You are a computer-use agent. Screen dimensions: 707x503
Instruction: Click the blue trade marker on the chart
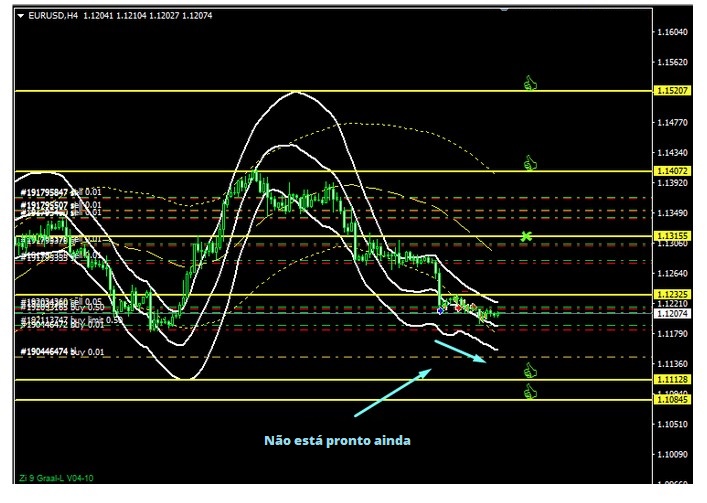441,311
